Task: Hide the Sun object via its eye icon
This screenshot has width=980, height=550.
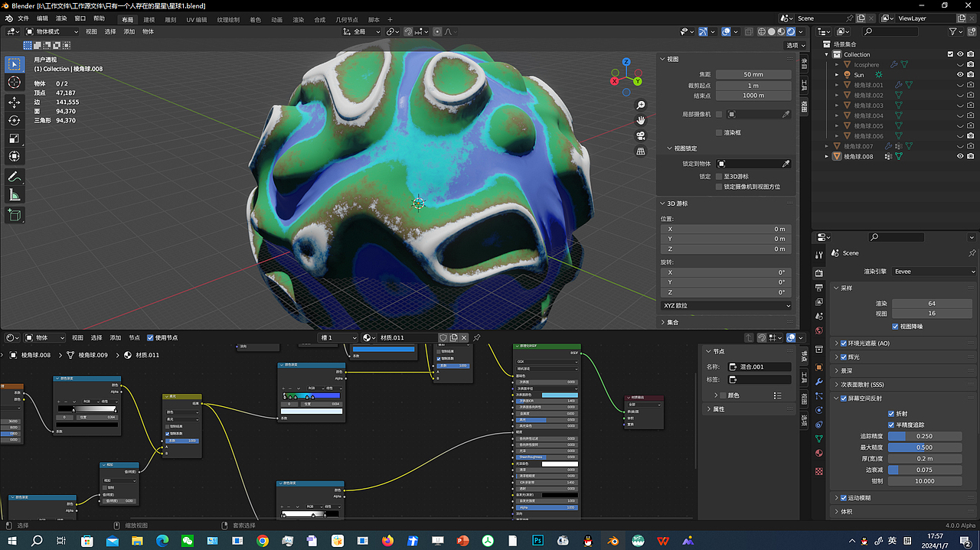Action: coord(959,75)
